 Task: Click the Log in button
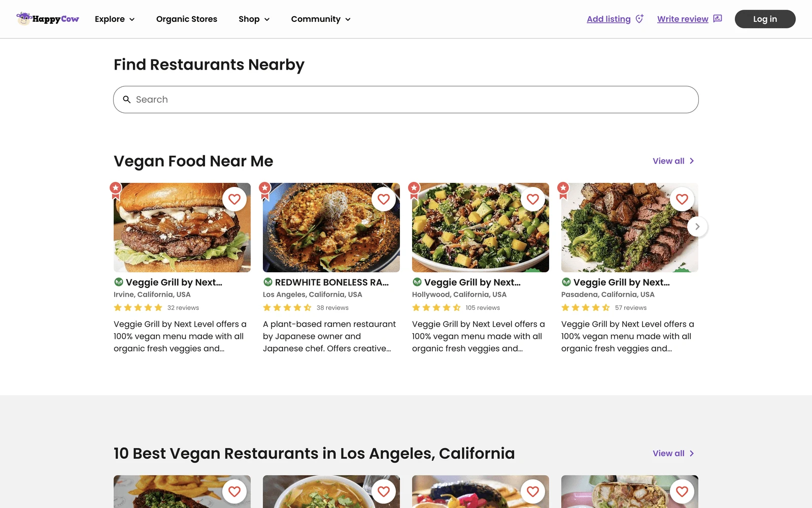click(x=765, y=19)
